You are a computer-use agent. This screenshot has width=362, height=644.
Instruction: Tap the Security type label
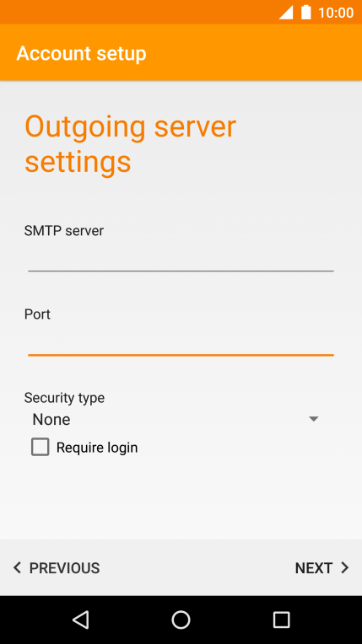coord(64,398)
